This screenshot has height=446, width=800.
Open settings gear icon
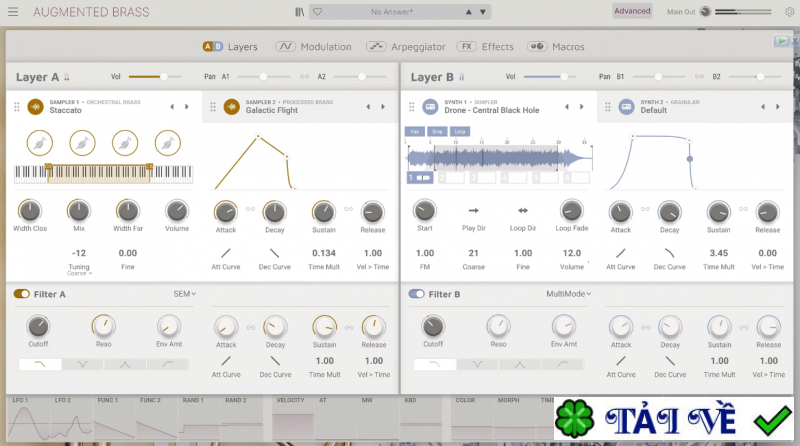coord(789,12)
